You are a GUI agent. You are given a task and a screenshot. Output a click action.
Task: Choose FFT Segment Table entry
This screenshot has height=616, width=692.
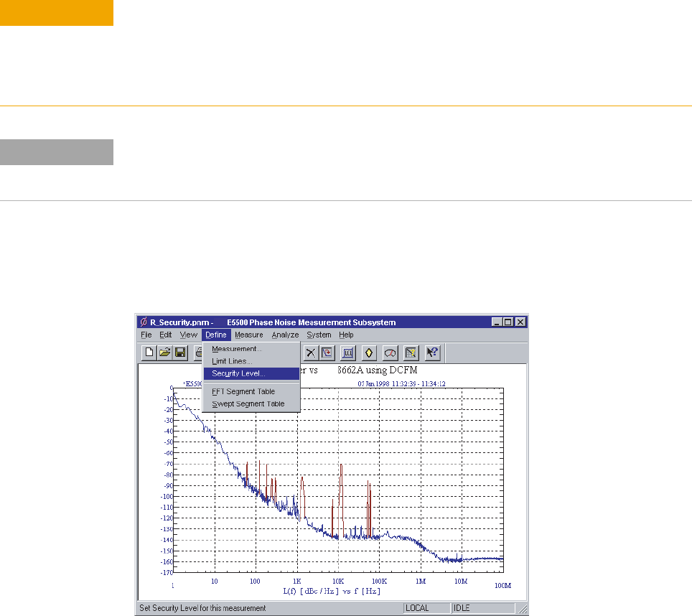(251, 391)
